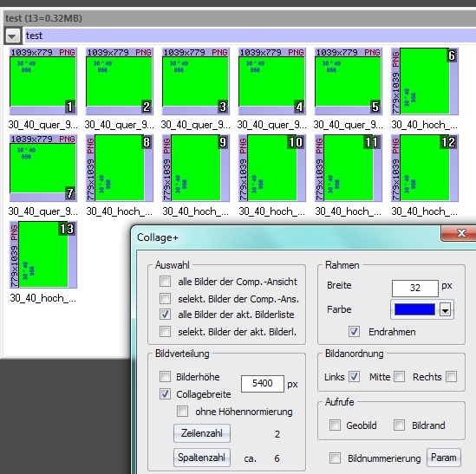The image size is (476, 474).
Task: Pick thumbnail numbered 10
Action: [272, 168]
